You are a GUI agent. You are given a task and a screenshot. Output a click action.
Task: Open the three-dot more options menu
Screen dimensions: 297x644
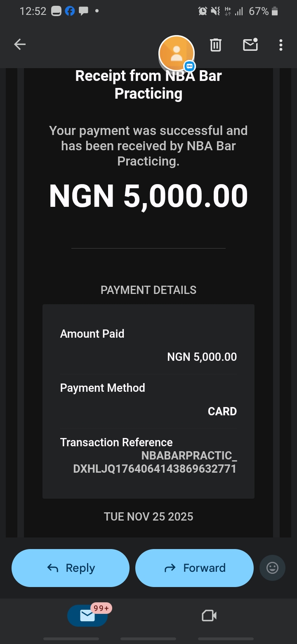[x=281, y=45]
